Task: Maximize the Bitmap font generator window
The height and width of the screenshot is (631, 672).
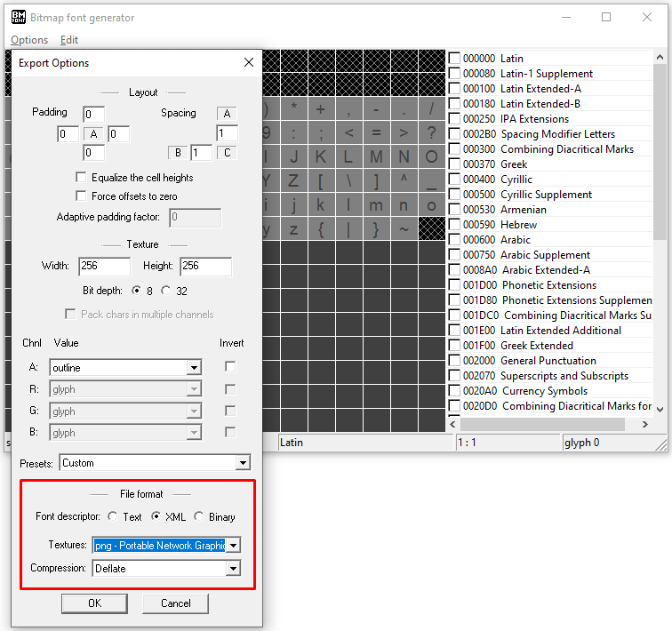Action: 606,17
